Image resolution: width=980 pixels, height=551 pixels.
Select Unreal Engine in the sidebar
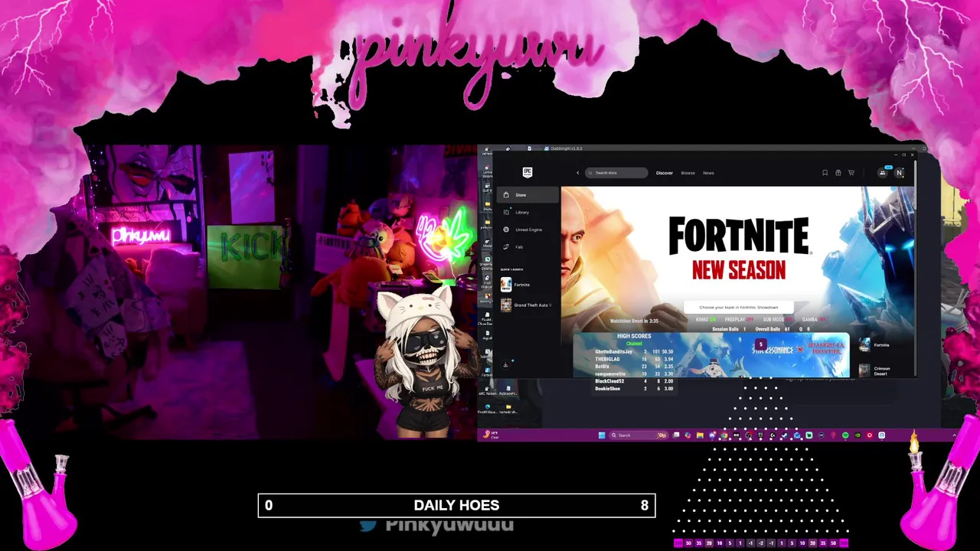pos(528,230)
